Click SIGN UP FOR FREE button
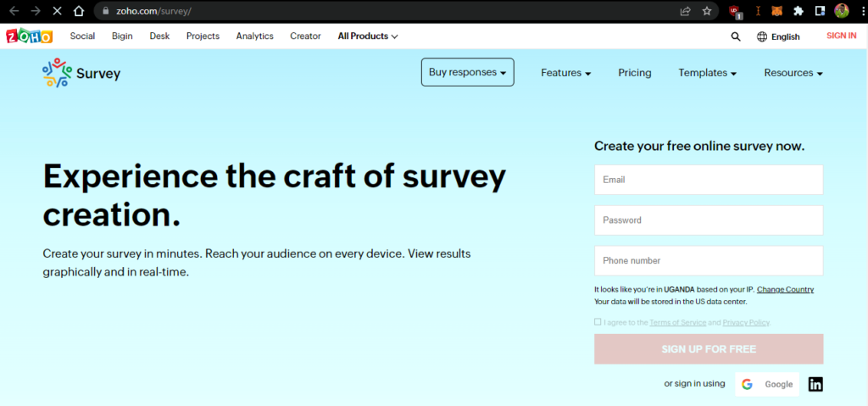 pos(709,349)
